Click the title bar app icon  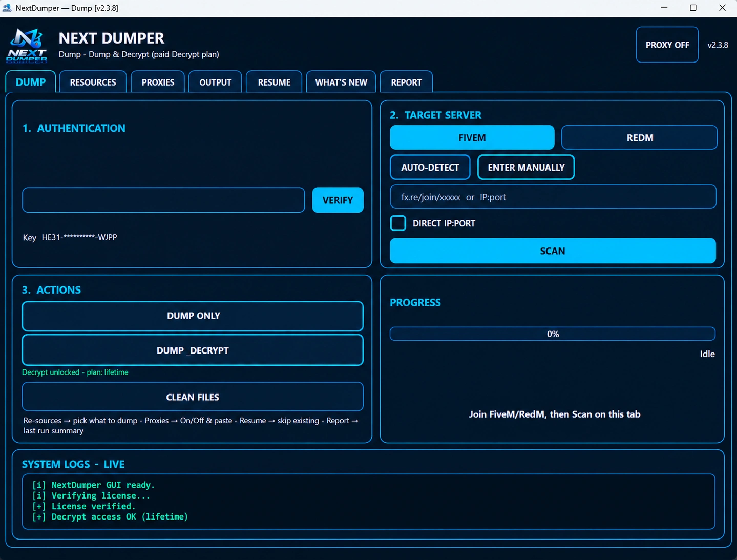click(7, 8)
